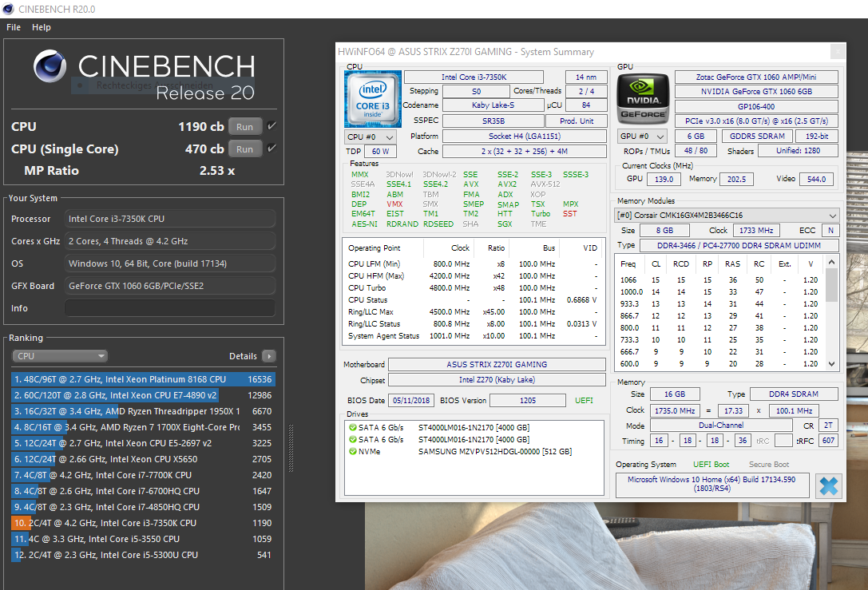This screenshot has height=590, width=868.
Task: Click the Cinebench sphere logo
Action: pos(50,65)
